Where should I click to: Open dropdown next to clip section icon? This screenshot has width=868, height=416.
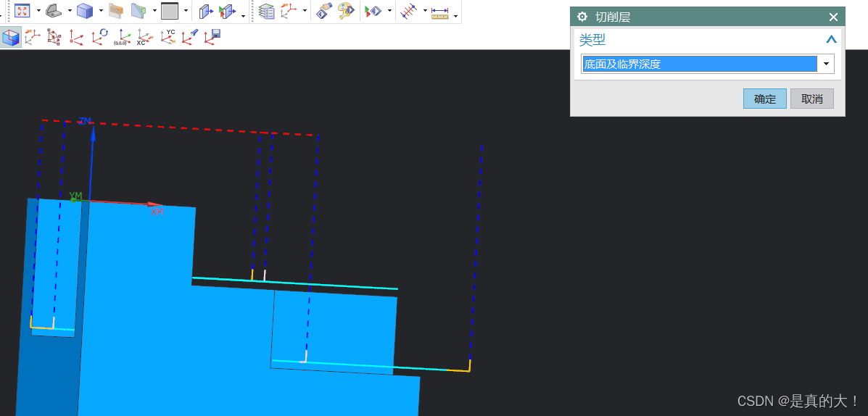[x=154, y=11]
